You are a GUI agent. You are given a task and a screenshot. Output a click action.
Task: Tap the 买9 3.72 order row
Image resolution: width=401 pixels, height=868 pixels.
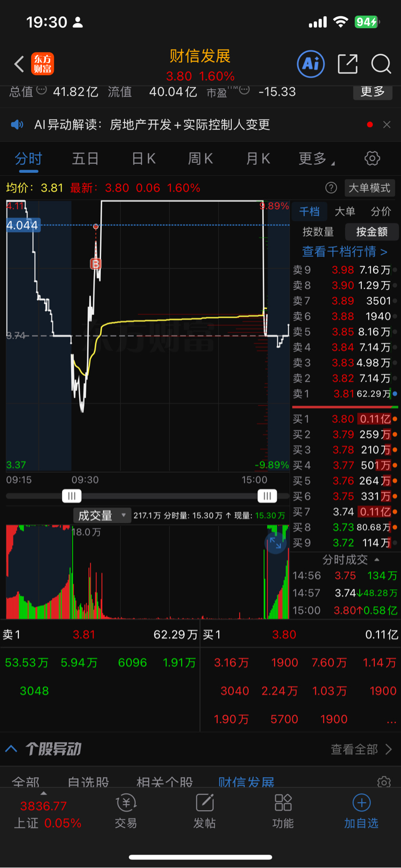coord(345,543)
